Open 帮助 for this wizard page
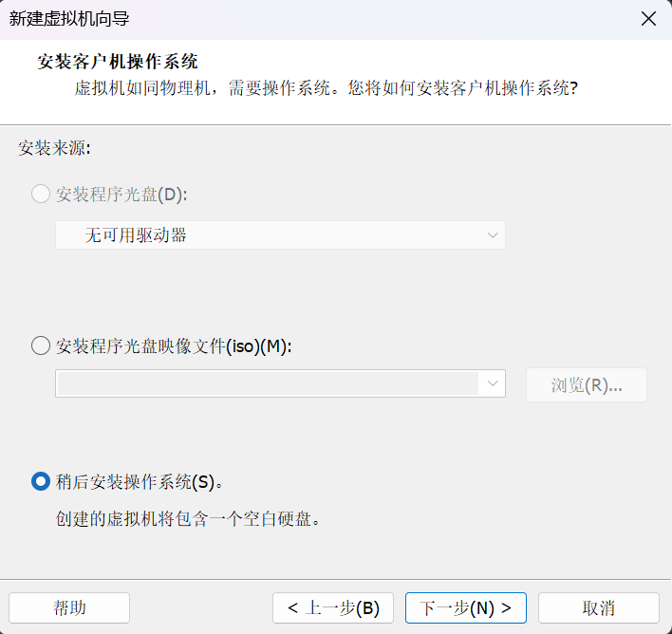The height and width of the screenshot is (634, 672). pyautogui.click(x=69, y=607)
